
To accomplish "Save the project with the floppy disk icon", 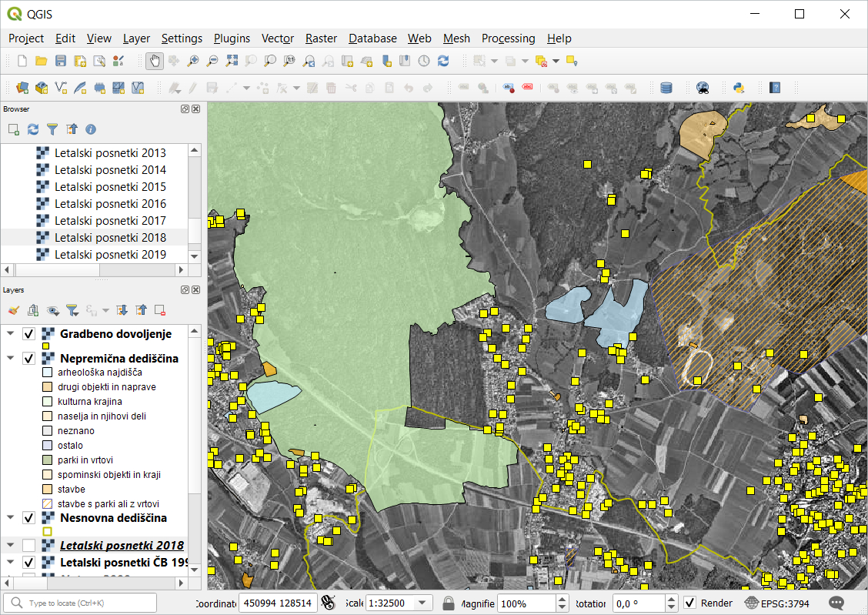I will [x=60, y=61].
